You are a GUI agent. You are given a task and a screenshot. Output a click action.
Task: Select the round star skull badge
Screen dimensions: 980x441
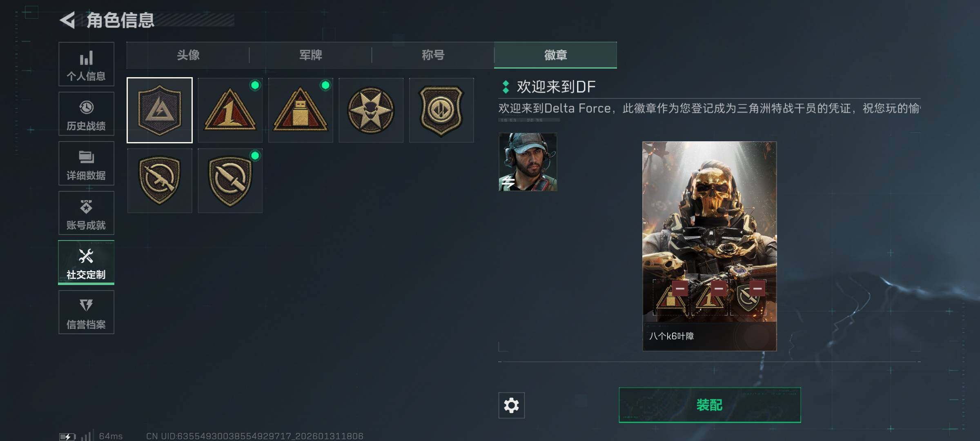coord(371,110)
